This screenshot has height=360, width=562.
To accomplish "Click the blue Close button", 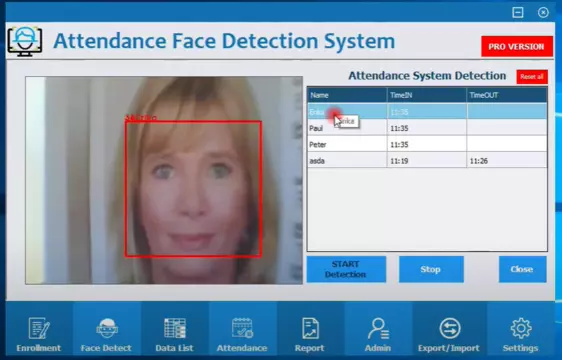I will coord(523,269).
